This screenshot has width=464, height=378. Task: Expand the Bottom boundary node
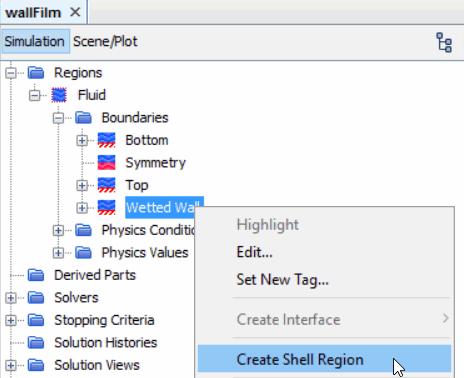coord(82,141)
